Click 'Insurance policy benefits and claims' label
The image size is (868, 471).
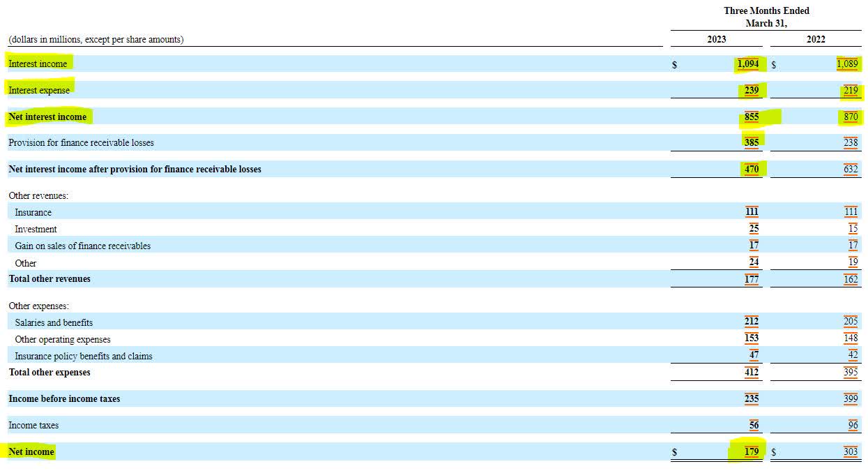[84, 356]
